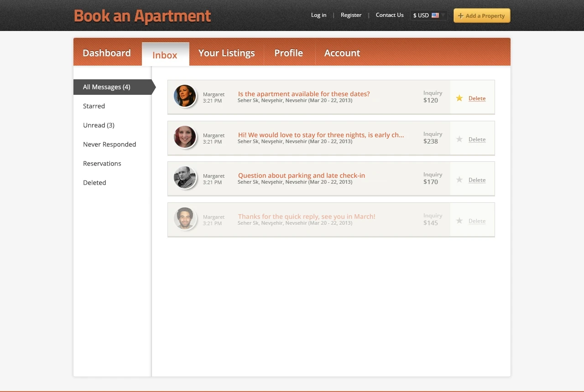Image resolution: width=584 pixels, height=392 pixels.
Task: Click the second message sender's avatar
Action: (185, 137)
